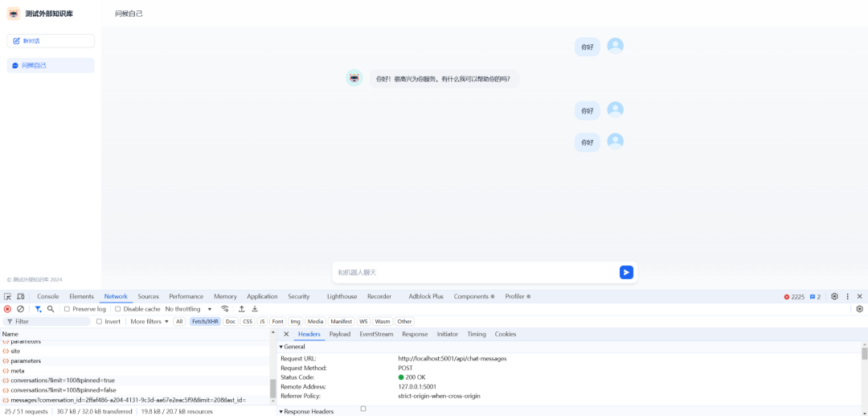Select the inspect element picker icon

8,296
